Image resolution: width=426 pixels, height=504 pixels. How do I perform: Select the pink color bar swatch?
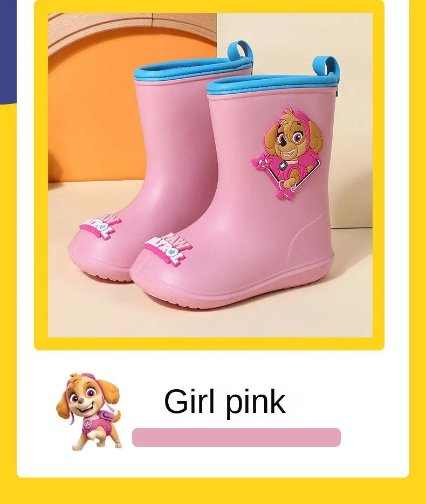tap(236, 437)
